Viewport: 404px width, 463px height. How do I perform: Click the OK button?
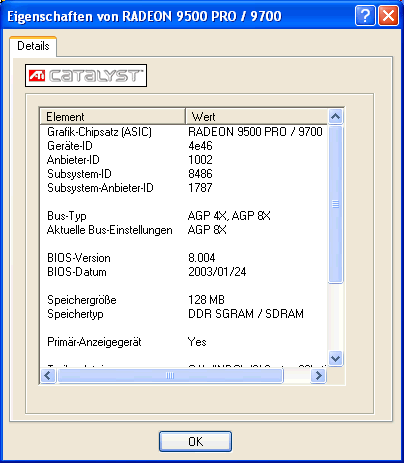[195, 441]
